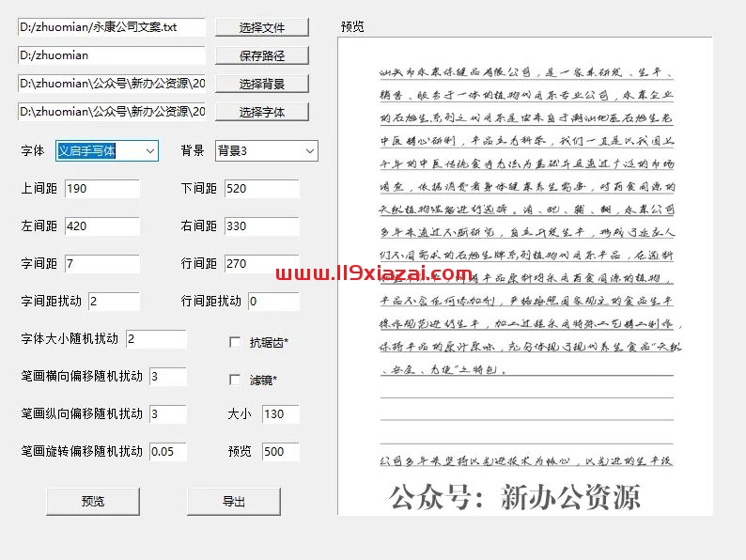The image size is (746, 560).
Task: Click the 预览 button at bottom
Action: pos(93,502)
